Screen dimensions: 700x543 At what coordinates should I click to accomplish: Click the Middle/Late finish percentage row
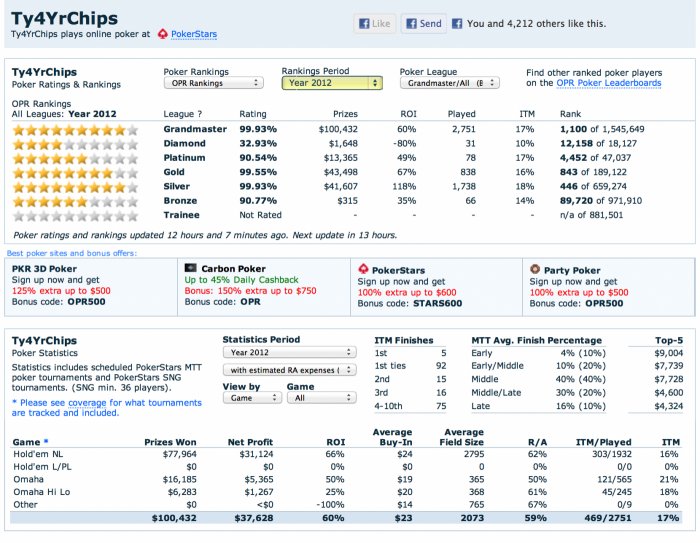(538, 393)
